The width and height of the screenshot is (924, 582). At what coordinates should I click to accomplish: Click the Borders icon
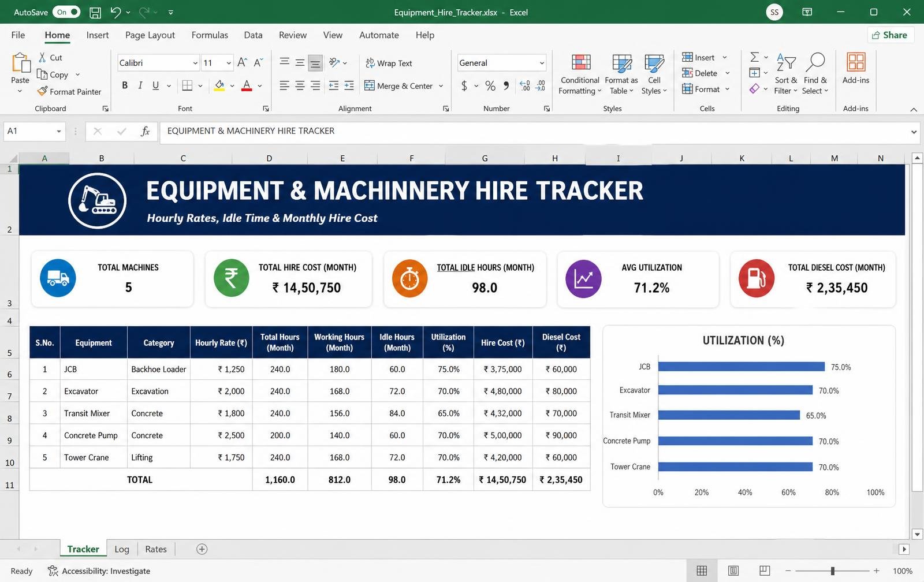[x=187, y=85]
